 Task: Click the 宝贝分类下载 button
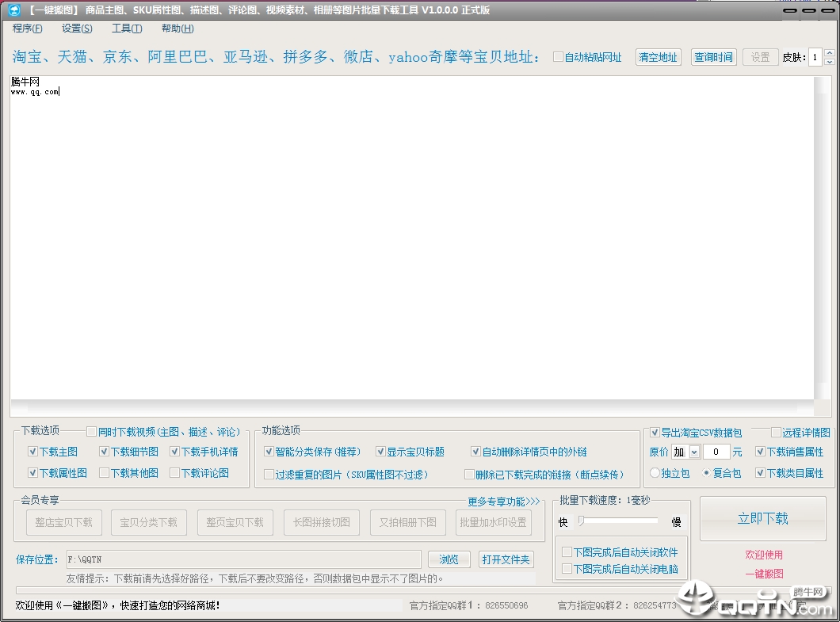click(149, 522)
